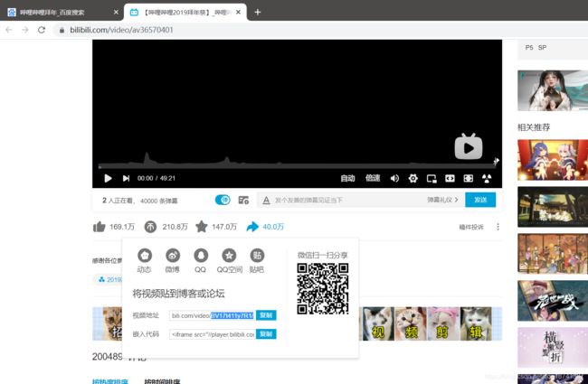Share to 微博 icon
Viewport: 588px width, 384px height.
click(x=173, y=256)
